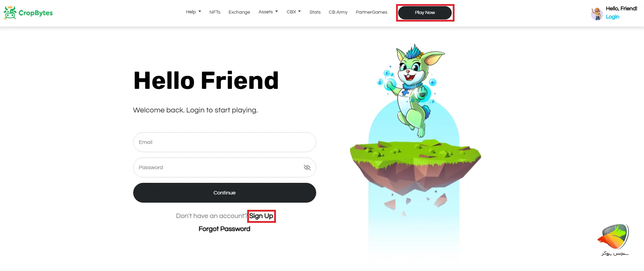Focus the Email input field

225,142
